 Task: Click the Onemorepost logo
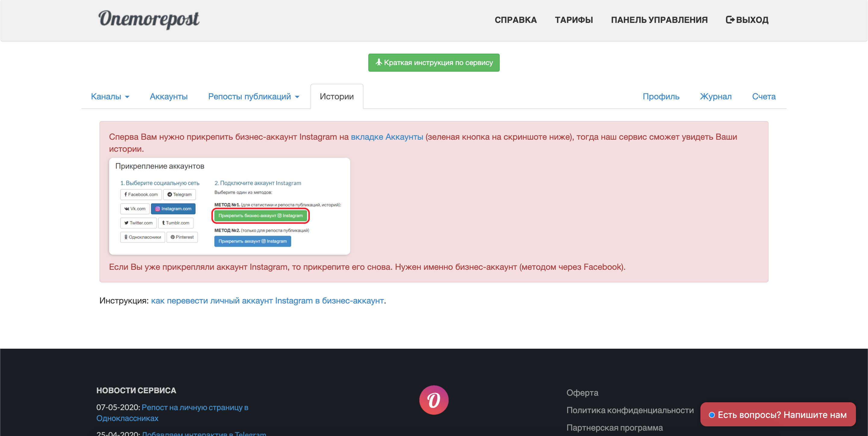click(x=149, y=19)
